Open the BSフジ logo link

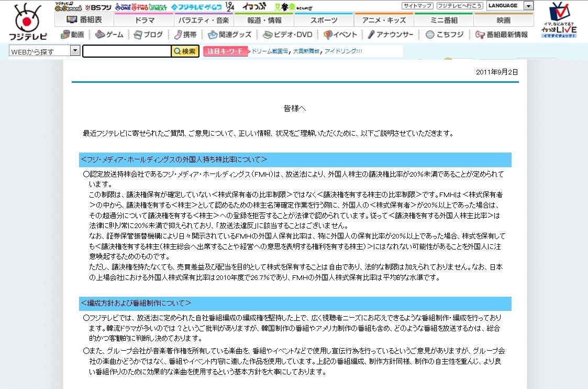pos(98,7)
